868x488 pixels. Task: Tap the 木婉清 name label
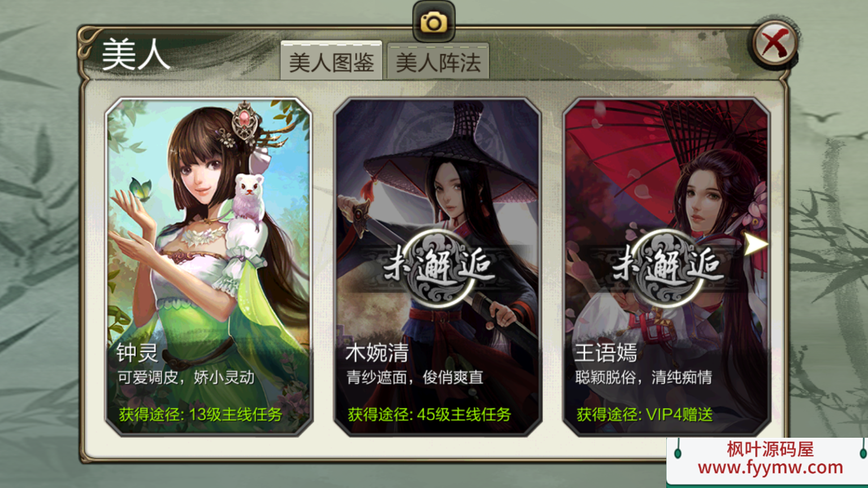point(377,353)
